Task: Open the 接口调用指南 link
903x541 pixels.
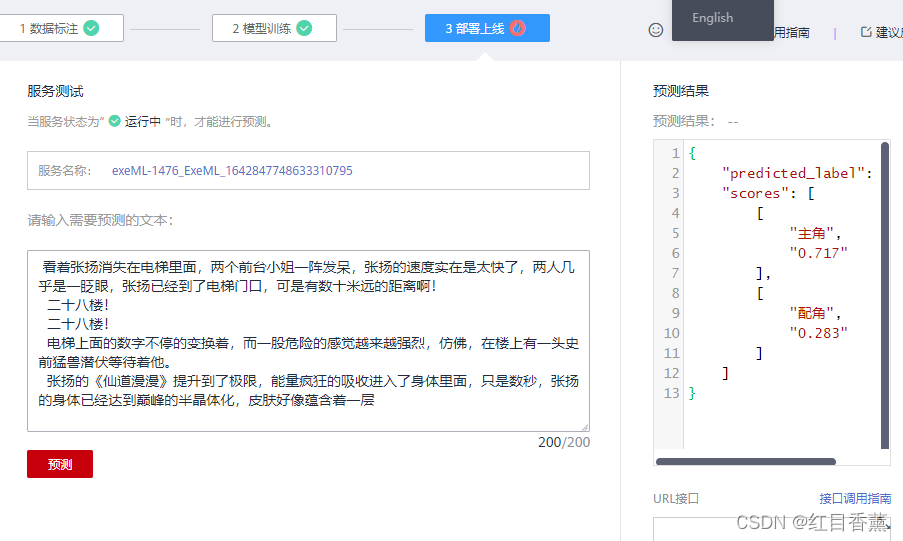Action: pyautogui.click(x=855, y=498)
